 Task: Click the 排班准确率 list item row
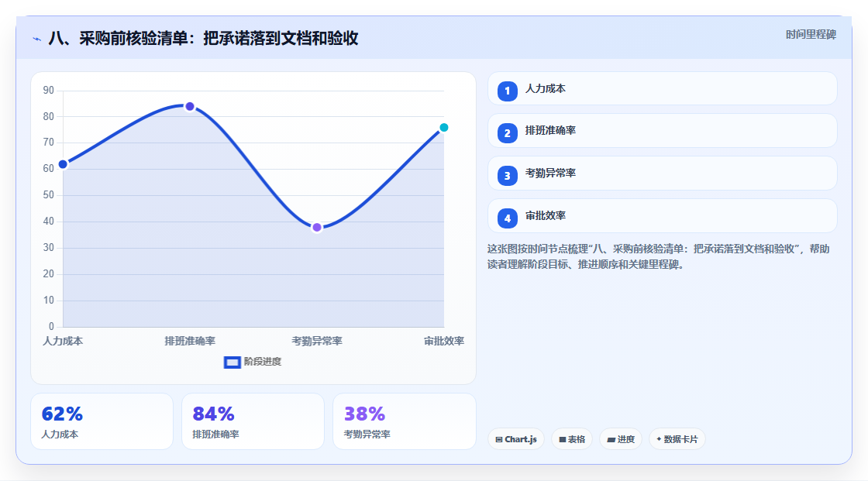662,131
